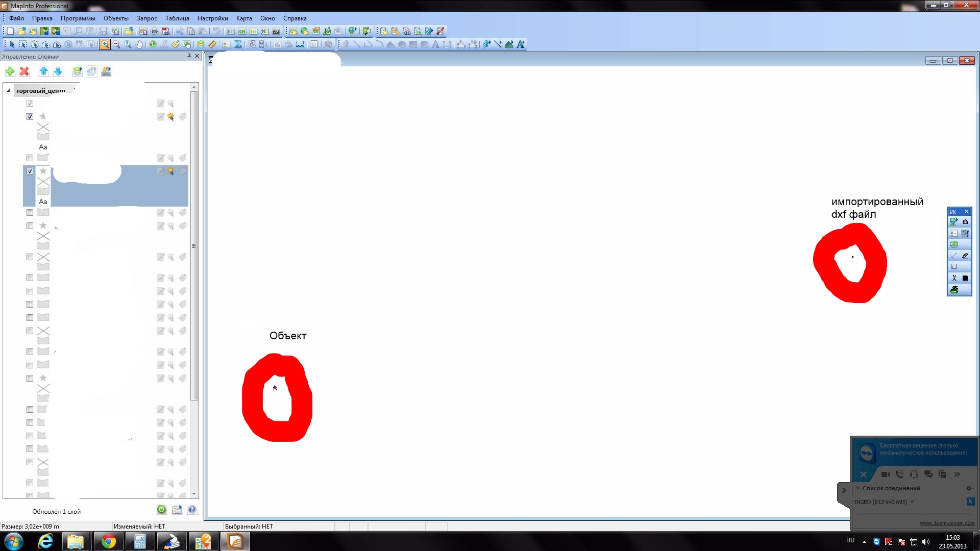This screenshot has height=551, width=980.
Task: Uncheck the second layer visibility checkbox
Action: pos(30,116)
